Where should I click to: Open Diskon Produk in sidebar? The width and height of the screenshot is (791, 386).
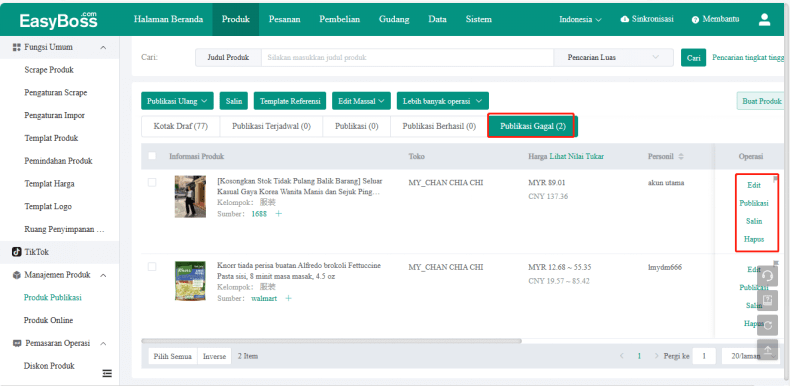[x=49, y=366]
